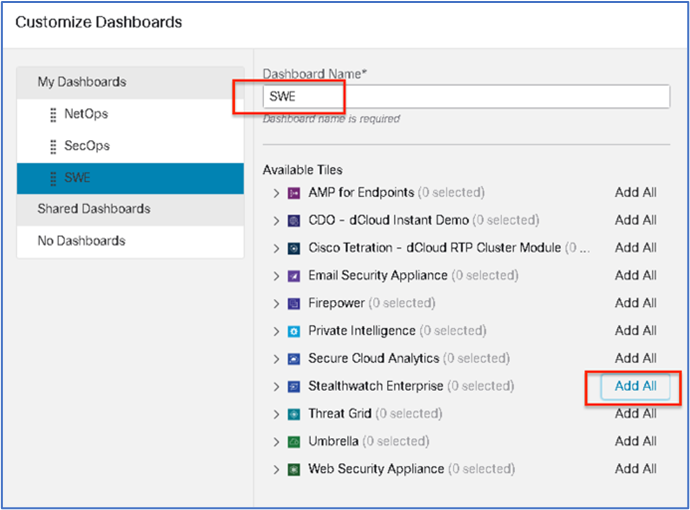Click the Umbrella module icon
The image size is (690, 510).
pyautogui.click(x=294, y=442)
